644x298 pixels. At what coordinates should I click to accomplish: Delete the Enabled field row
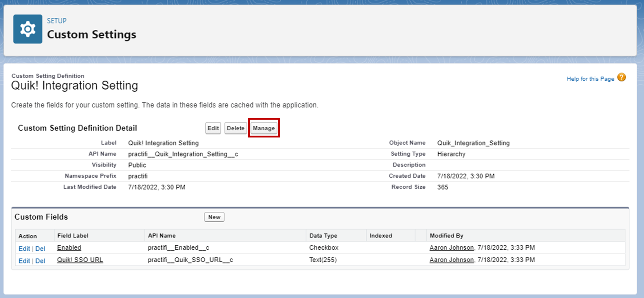click(x=40, y=249)
